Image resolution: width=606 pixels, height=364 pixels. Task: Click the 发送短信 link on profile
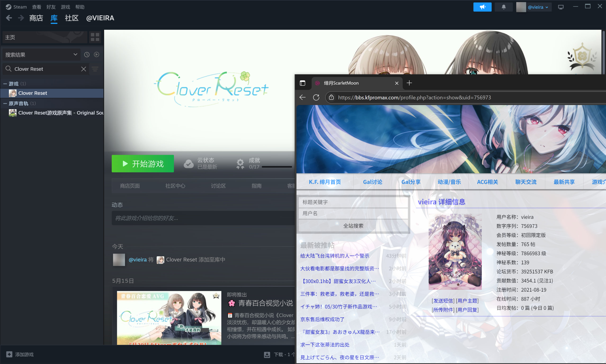(443, 301)
